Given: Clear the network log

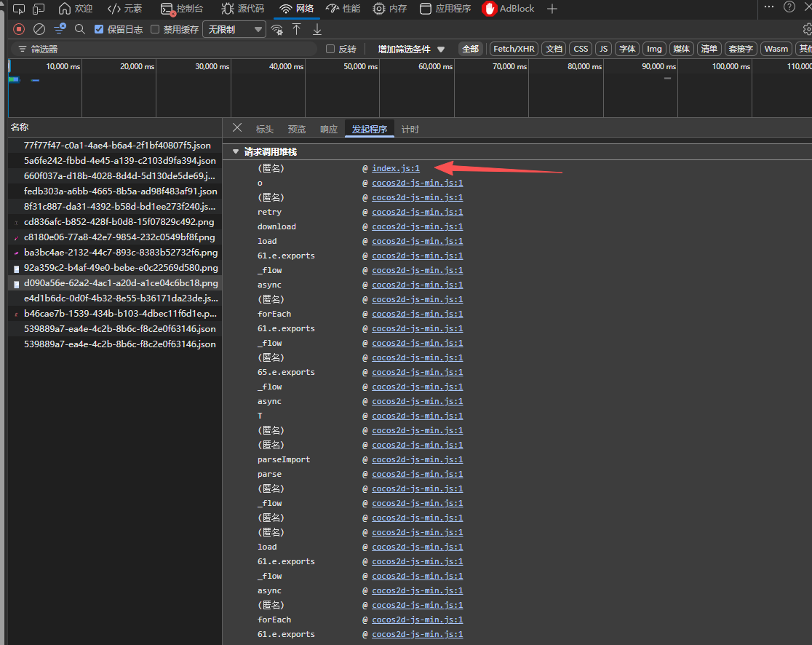Looking at the screenshot, I should tap(39, 29).
